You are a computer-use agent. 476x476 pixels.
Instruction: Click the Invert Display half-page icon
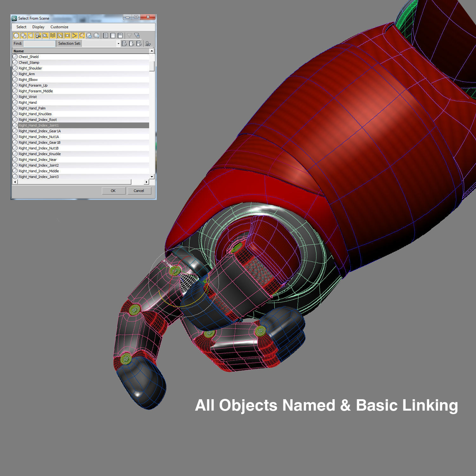click(120, 36)
